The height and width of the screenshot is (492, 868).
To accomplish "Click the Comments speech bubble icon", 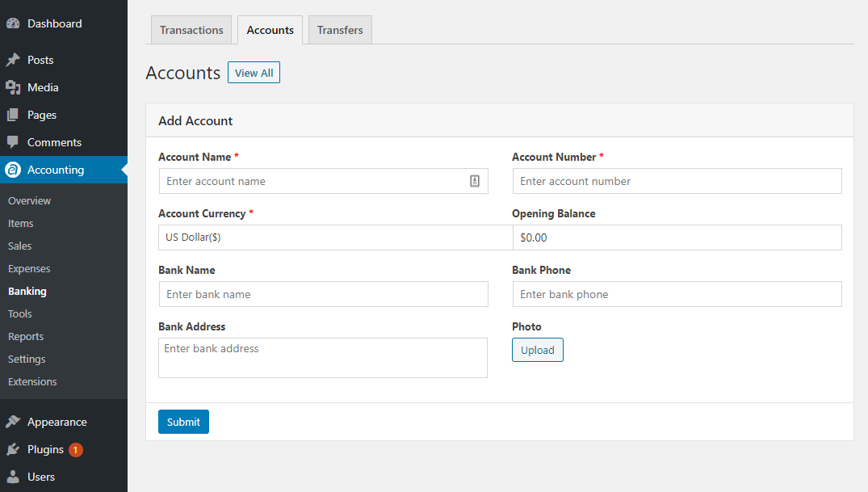I will pyautogui.click(x=13, y=142).
